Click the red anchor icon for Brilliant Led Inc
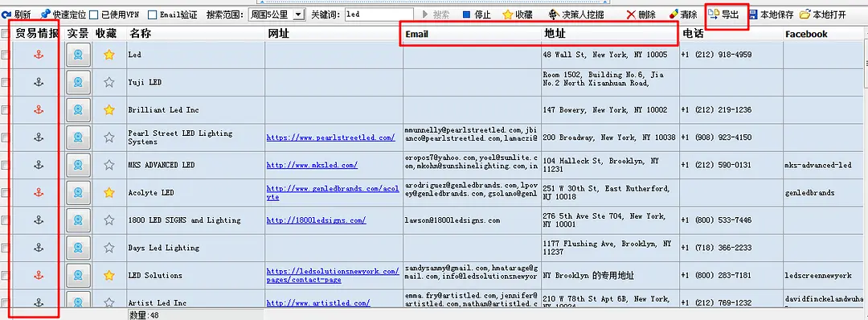 click(39, 109)
